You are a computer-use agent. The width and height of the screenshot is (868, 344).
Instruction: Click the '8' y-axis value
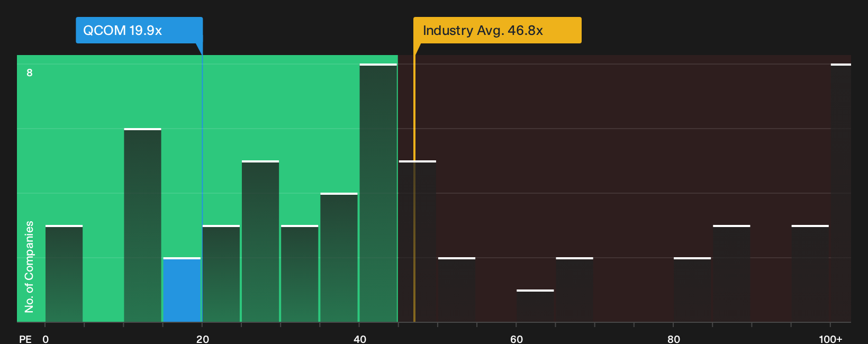30,73
